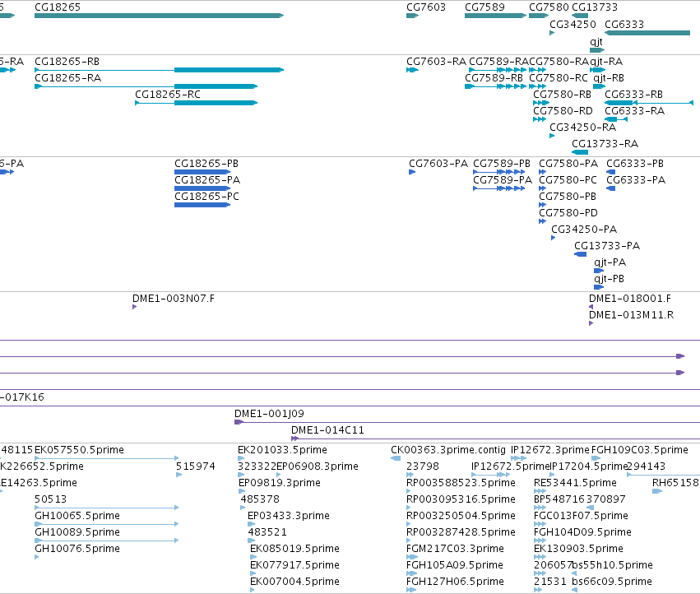This screenshot has width=700, height=594.
Task: Click EST EP03433.3prime
Action: (x=289, y=515)
